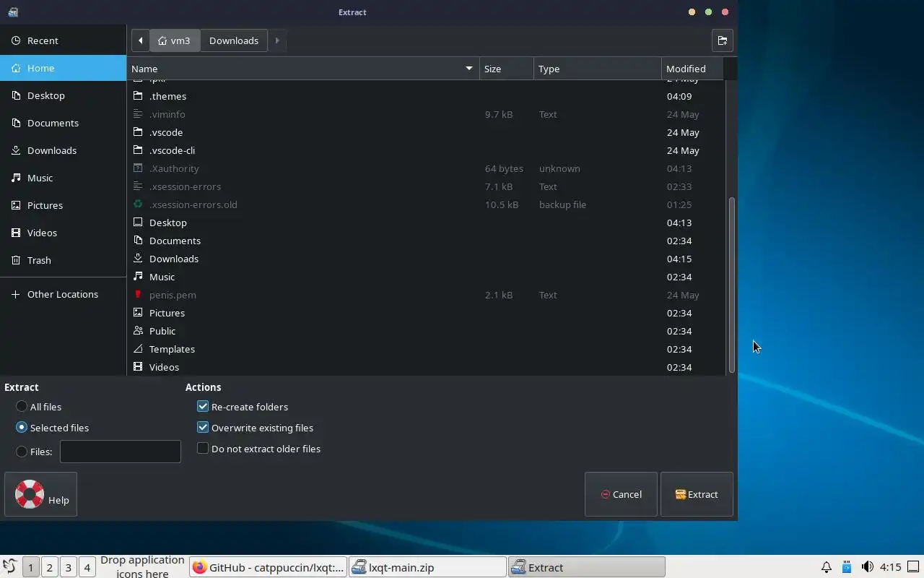This screenshot has height=578, width=924.
Task: Click the file list vertical scrollbar
Action: 731,285
